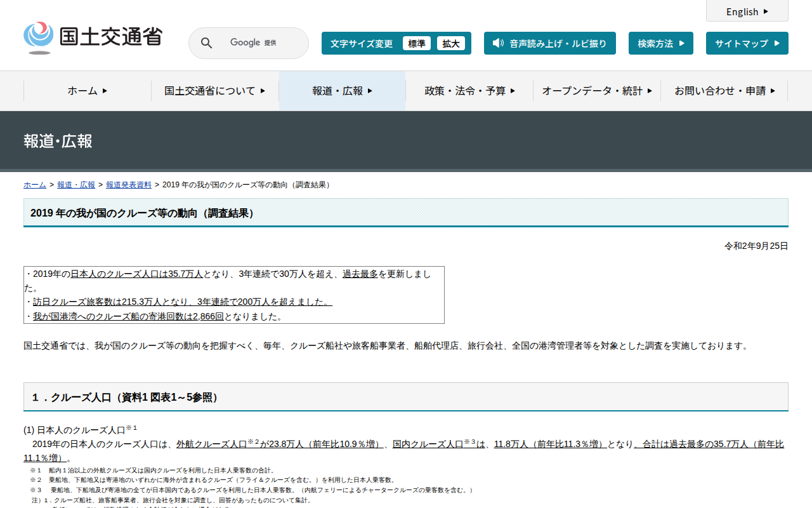
Task: Click the arrow icon beside English
Action: point(766,11)
